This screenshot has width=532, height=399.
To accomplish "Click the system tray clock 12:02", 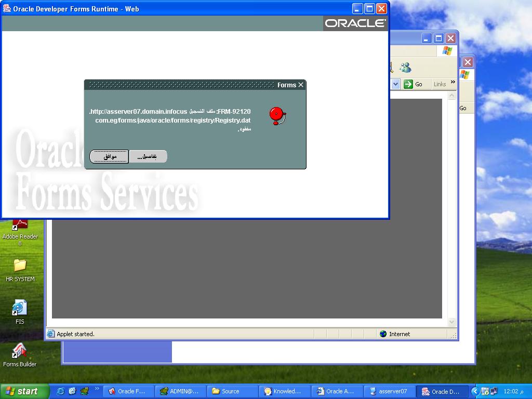I will [x=513, y=392].
